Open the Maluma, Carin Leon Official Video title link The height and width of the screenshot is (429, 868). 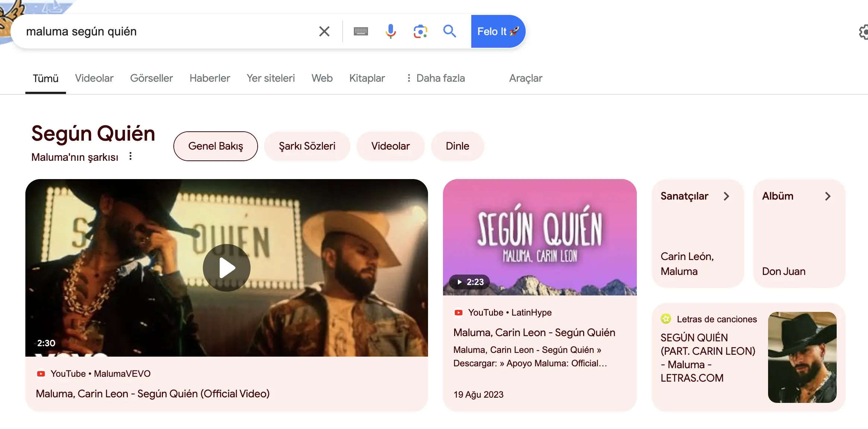click(153, 394)
